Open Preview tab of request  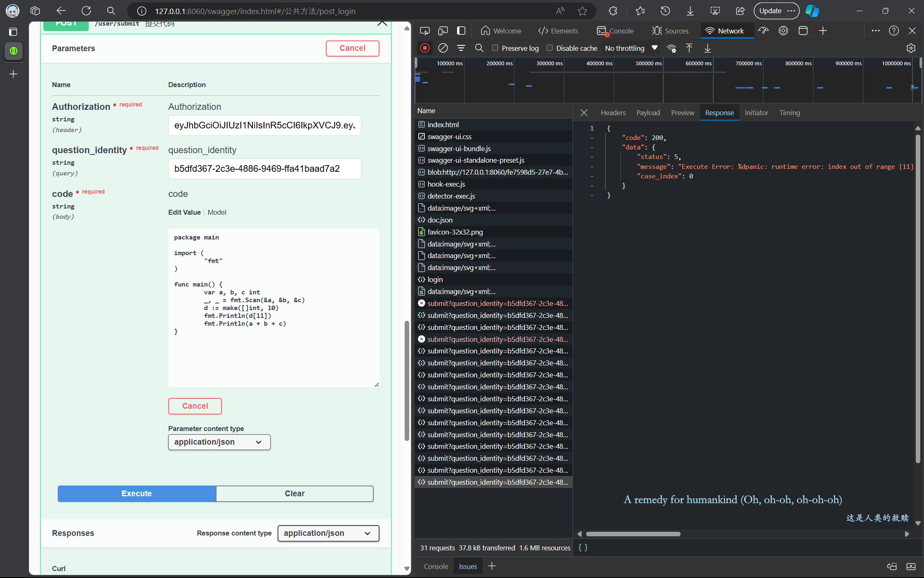click(683, 113)
